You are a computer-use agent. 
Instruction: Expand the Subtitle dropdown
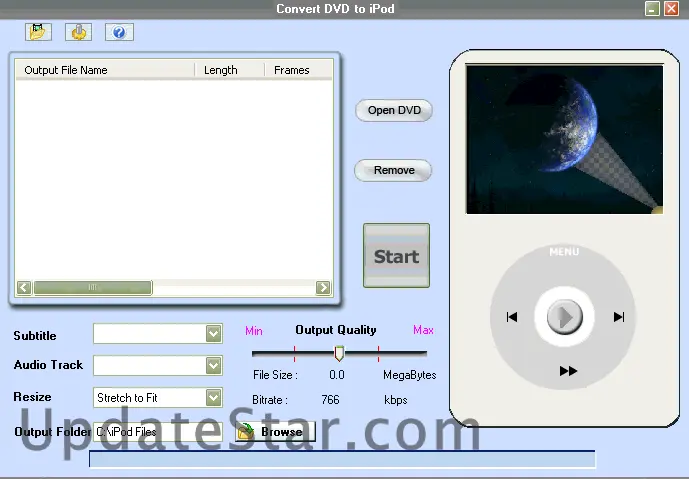[214, 334]
